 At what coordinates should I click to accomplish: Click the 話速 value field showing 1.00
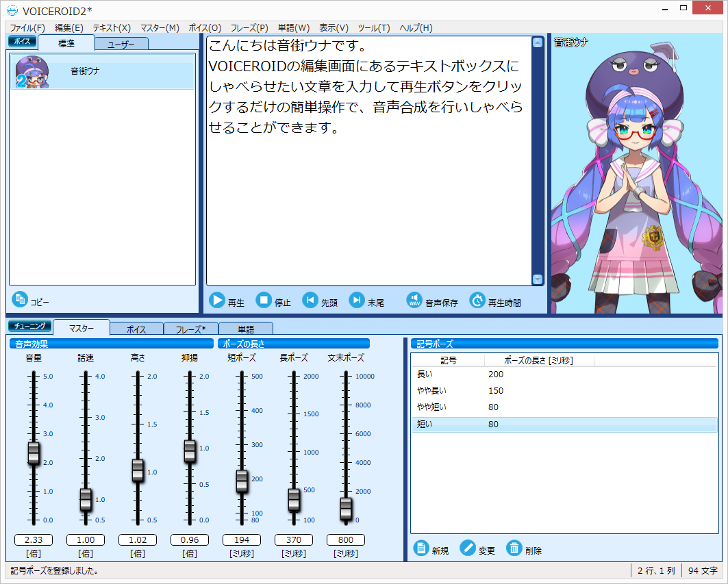point(86,540)
